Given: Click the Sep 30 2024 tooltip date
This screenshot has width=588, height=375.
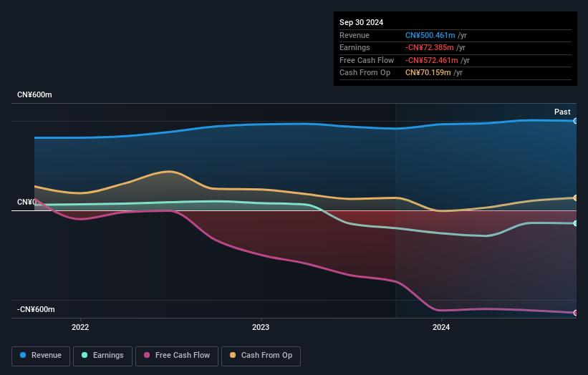Looking at the screenshot, I should (x=361, y=22).
